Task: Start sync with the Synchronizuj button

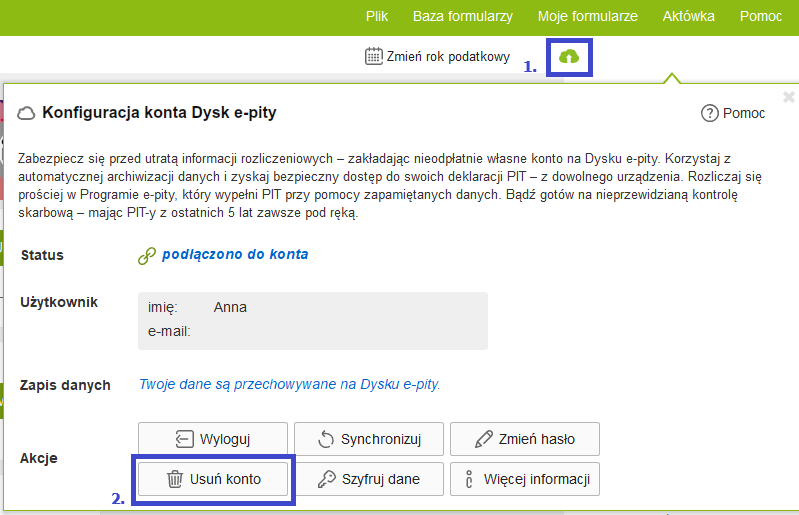Action: coord(368,439)
